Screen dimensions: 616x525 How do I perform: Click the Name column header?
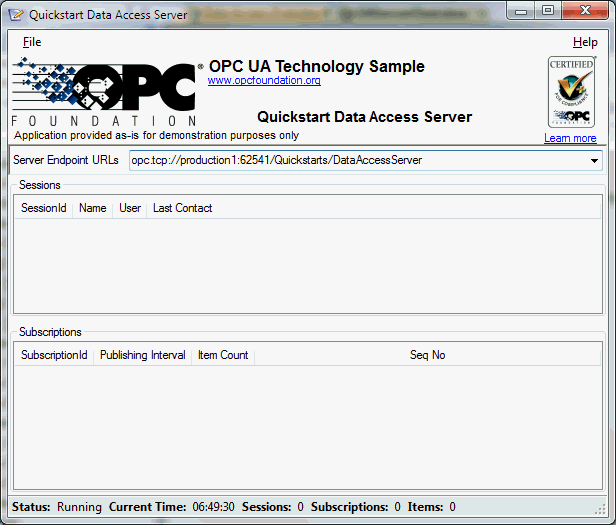coord(93,208)
